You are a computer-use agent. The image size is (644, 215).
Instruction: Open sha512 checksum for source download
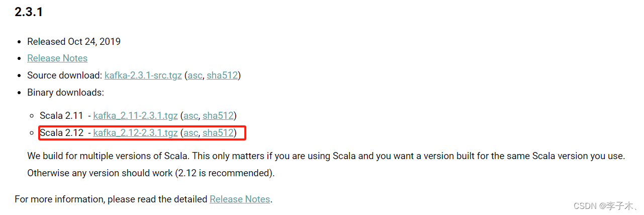click(222, 76)
